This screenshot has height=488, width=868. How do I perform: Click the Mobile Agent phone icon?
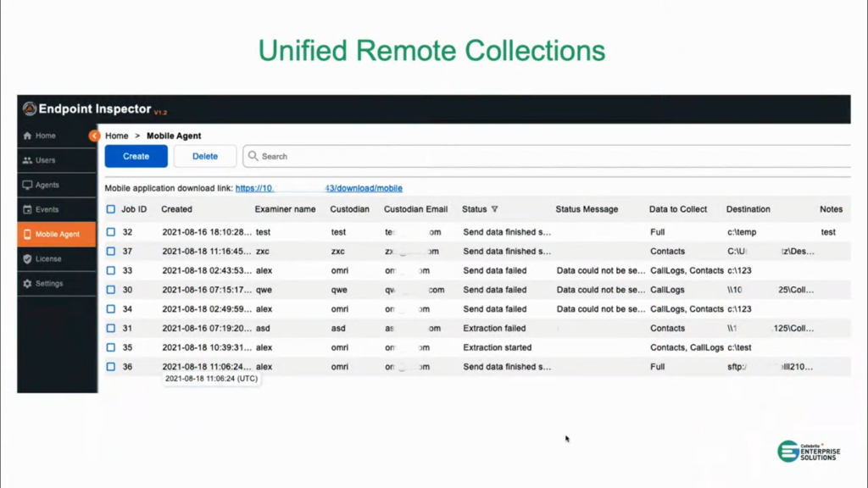pyautogui.click(x=27, y=234)
